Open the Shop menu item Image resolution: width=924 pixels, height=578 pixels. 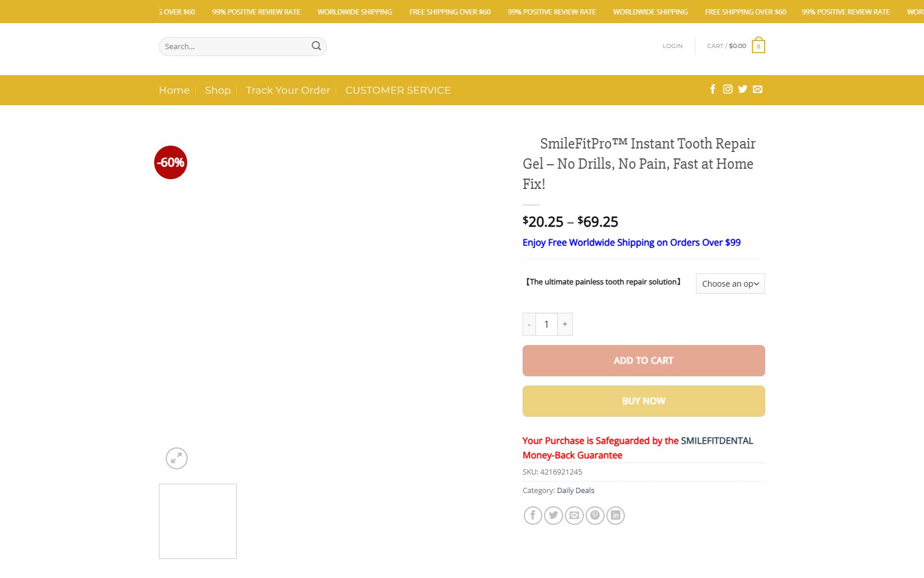pos(218,90)
